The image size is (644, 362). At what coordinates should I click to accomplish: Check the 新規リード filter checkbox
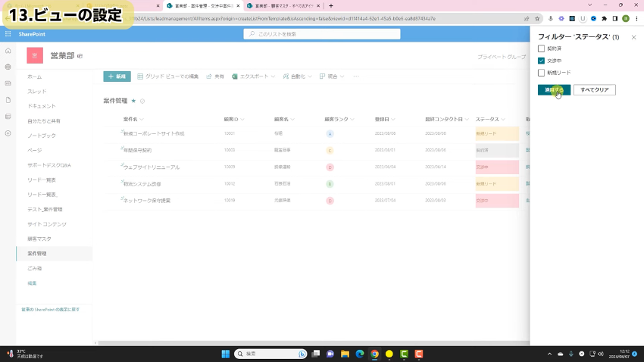pyautogui.click(x=541, y=73)
